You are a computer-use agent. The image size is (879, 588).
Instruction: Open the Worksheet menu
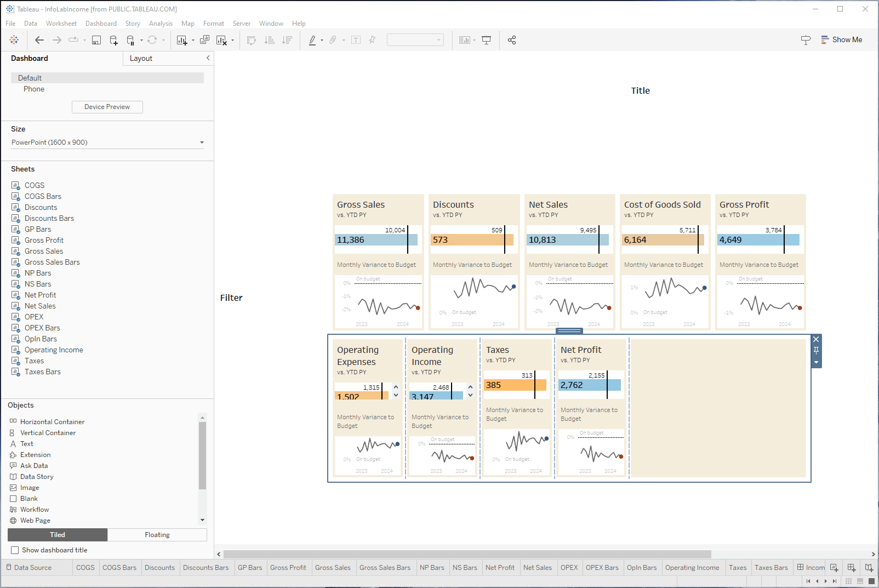click(x=61, y=24)
